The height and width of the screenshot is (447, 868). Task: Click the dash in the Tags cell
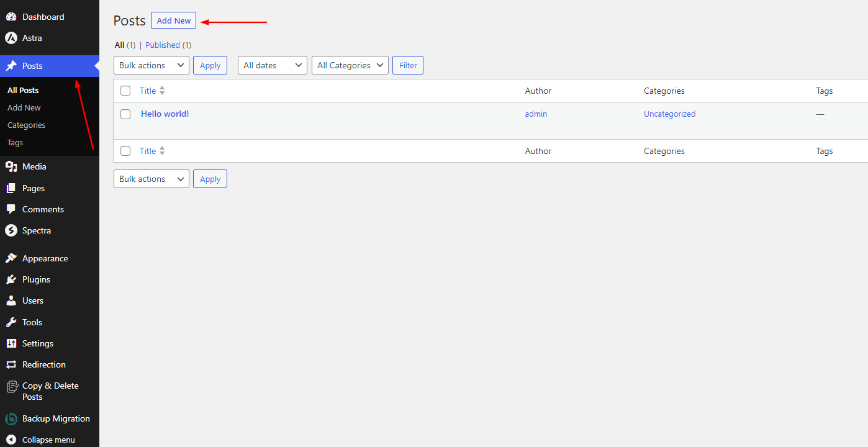[x=820, y=114]
